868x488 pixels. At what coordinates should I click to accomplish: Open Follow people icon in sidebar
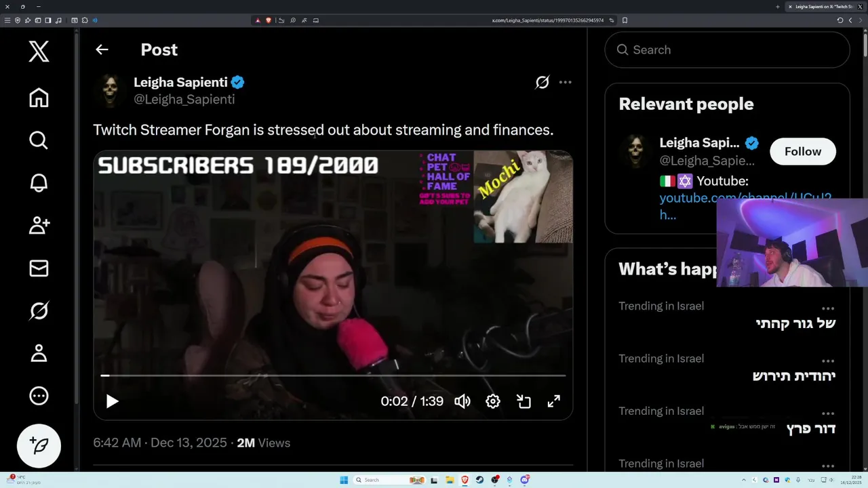click(x=39, y=226)
